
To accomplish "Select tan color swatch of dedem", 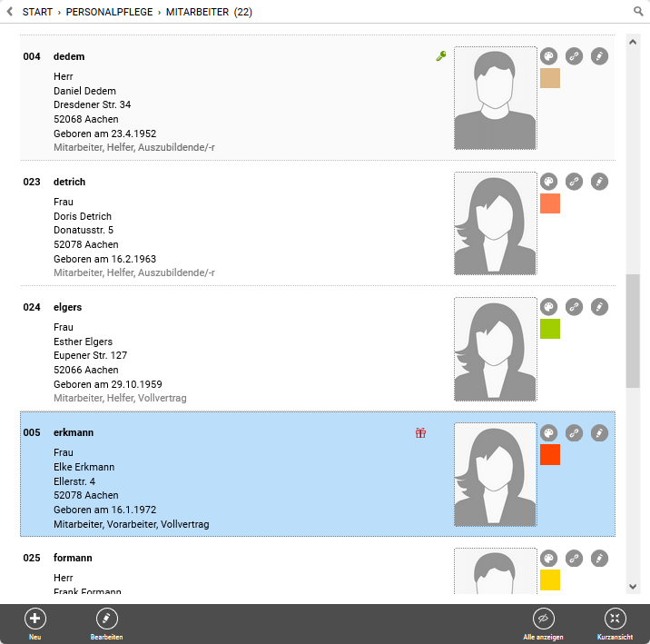I will 550,78.
